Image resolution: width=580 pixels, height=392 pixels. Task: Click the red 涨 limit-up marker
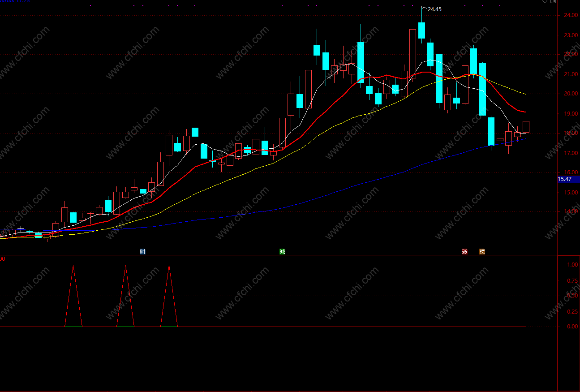point(464,252)
